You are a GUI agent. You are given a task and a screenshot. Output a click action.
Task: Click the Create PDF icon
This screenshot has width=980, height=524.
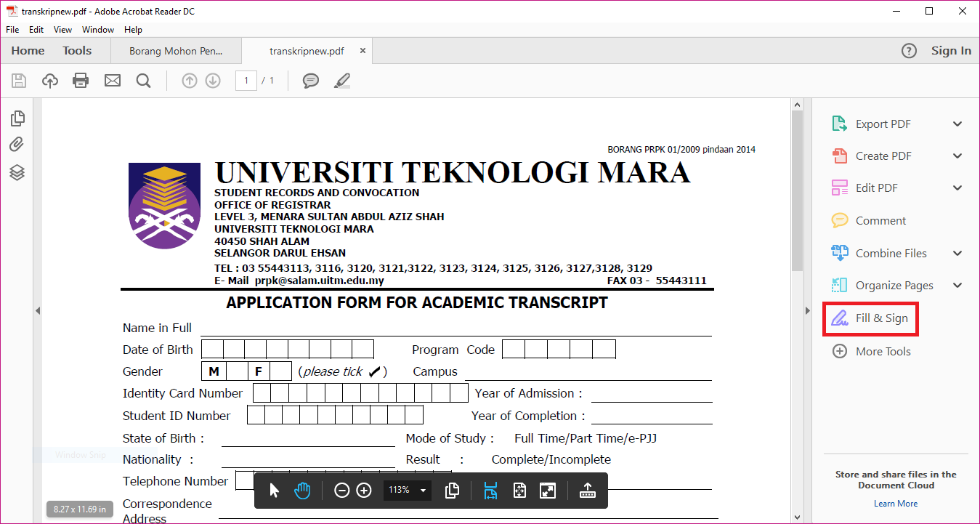839,156
